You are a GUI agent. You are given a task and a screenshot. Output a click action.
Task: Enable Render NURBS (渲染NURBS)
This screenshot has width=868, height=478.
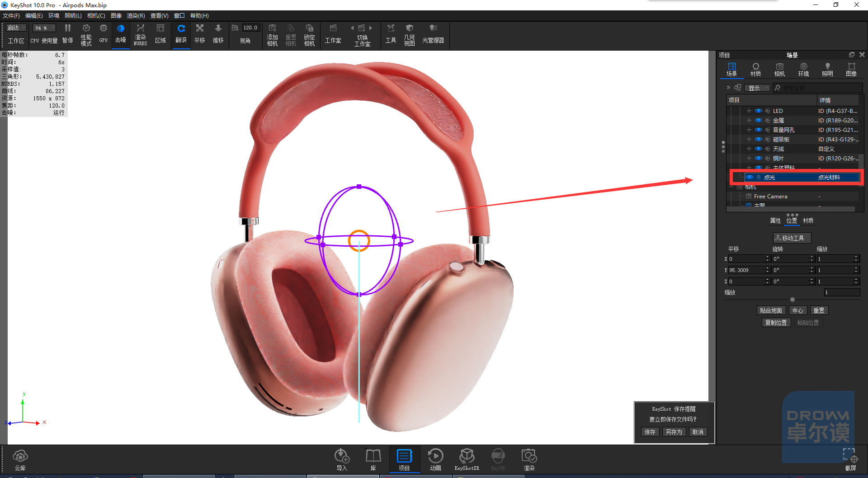pos(140,34)
